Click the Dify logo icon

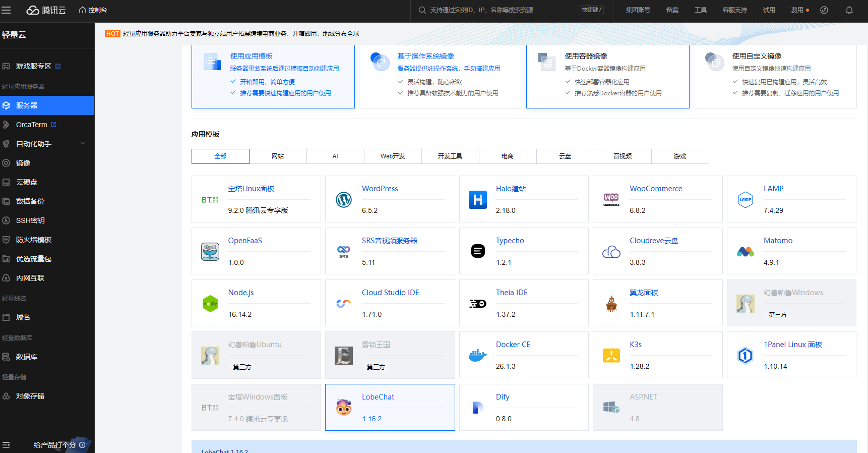478,408
